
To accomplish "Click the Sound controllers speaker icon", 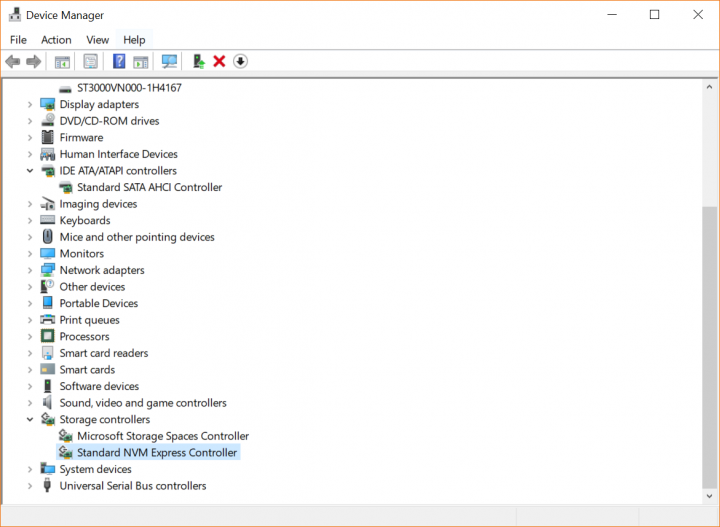I will pyautogui.click(x=47, y=403).
